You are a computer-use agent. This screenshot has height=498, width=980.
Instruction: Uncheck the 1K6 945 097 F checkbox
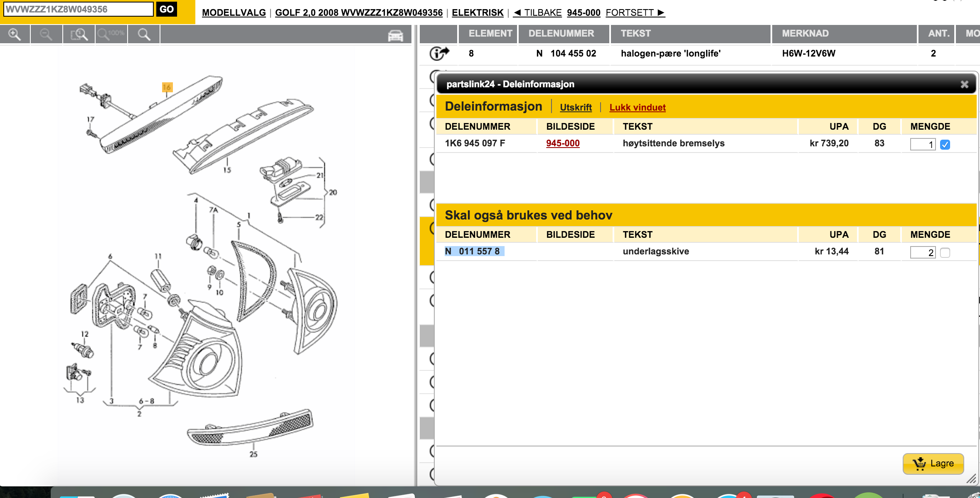pos(945,145)
